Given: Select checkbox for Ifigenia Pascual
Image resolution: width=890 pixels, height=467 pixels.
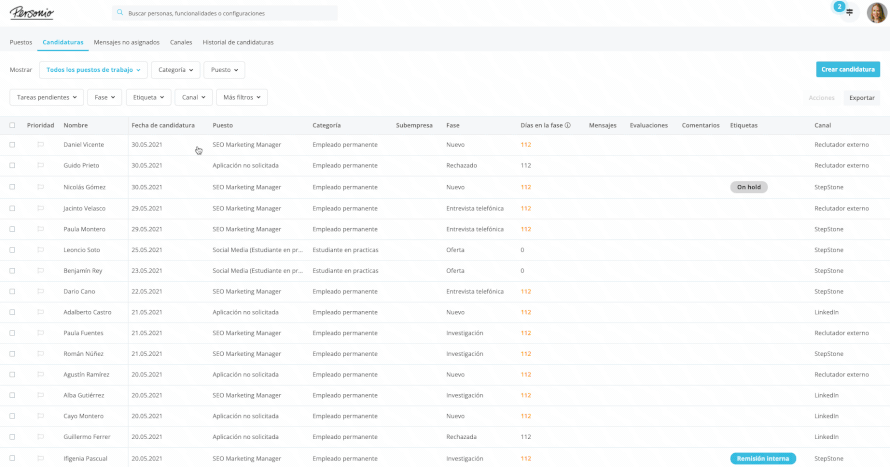Looking at the screenshot, I should click(12, 458).
